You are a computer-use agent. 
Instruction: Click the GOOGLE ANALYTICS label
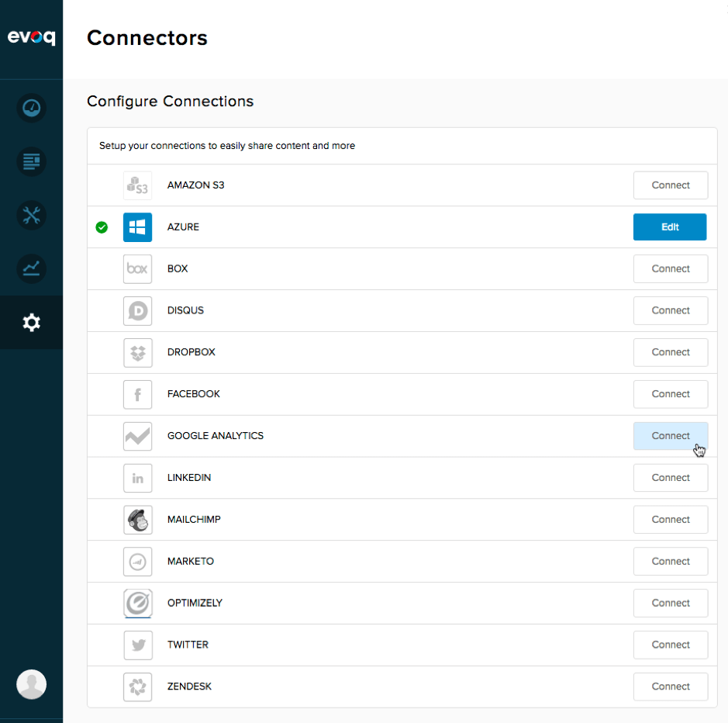click(216, 436)
